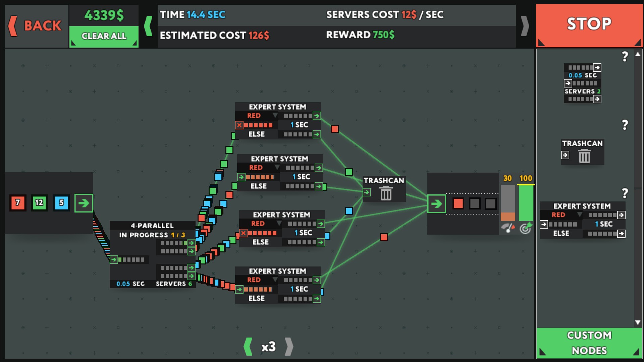The height and width of the screenshot is (362, 644).
Task: Open RED dropdown on third Expert System
Action: pos(261,224)
